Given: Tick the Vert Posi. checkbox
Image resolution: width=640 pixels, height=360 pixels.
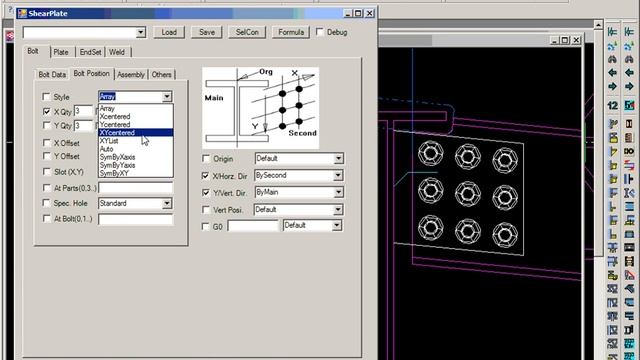Looking at the screenshot, I should point(206,209).
